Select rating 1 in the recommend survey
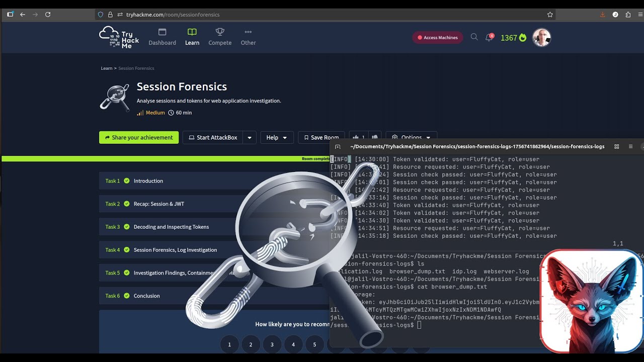 click(229, 344)
